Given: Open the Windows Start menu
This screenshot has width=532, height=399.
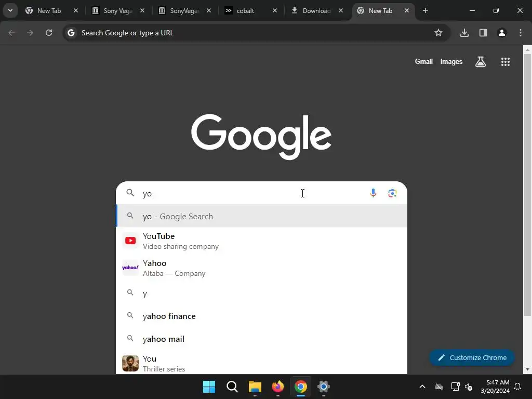Looking at the screenshot, I should 209,387.
